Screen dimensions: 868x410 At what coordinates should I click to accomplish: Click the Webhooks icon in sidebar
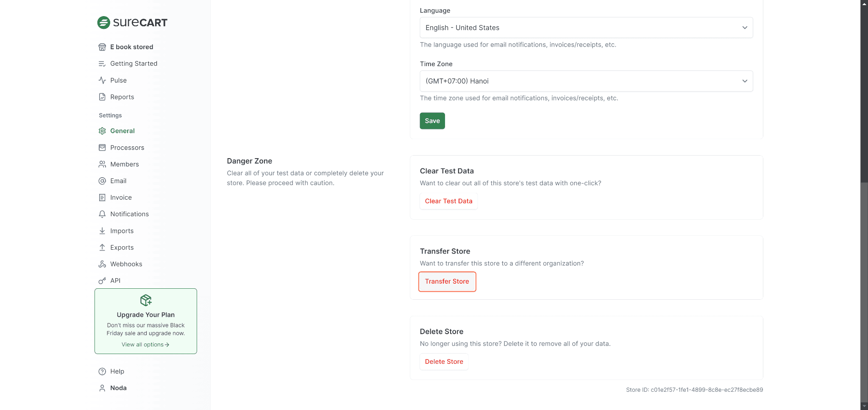point(102,264)
